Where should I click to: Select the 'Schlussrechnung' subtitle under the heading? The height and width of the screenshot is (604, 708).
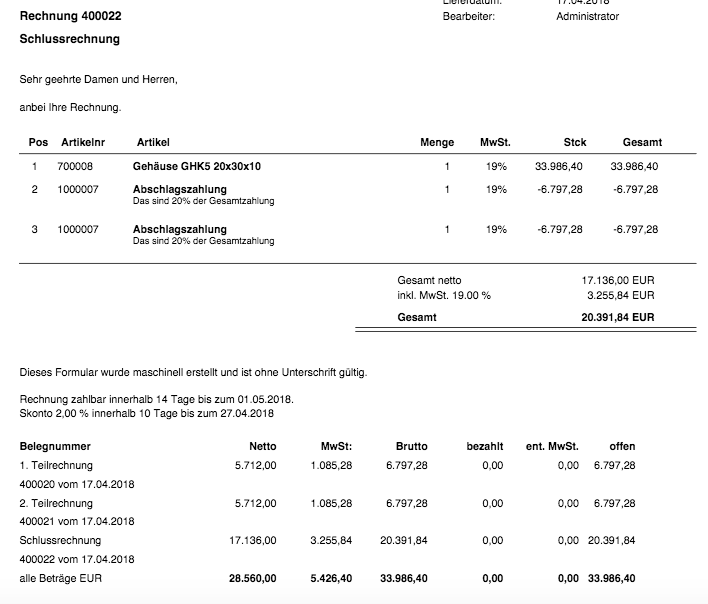tap(69, 39)
